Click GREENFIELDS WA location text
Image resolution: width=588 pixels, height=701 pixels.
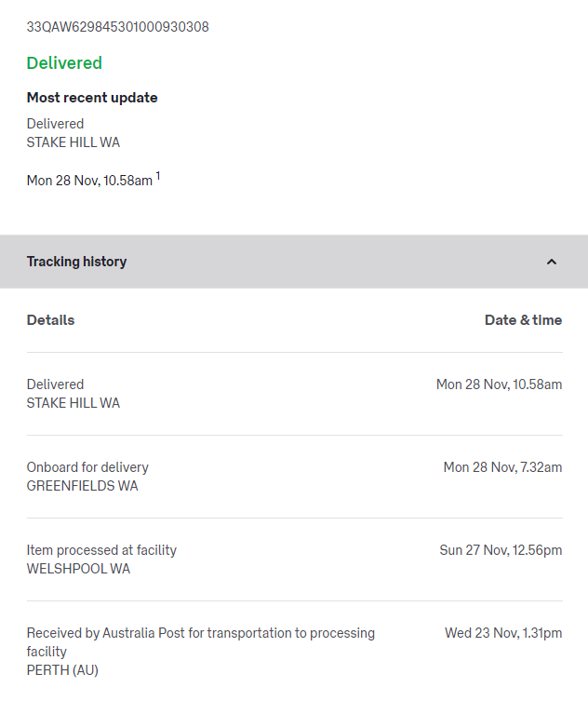tap(82, 486)
